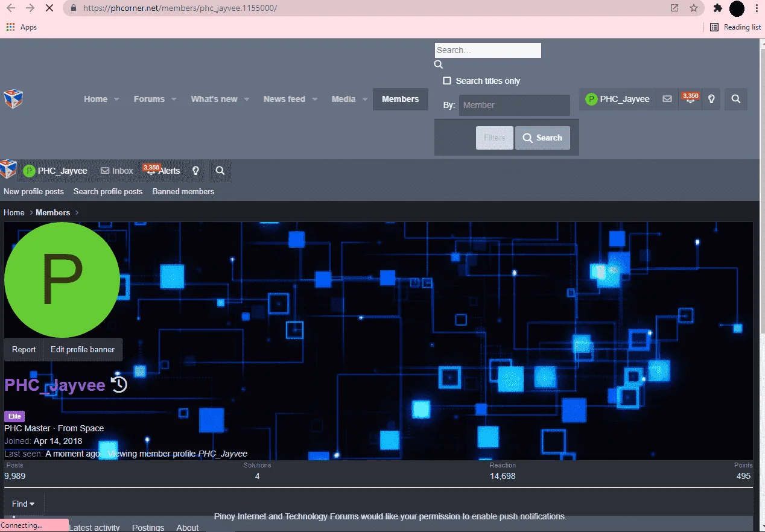Expand the News feed dropdown arrow
Screen dimensions: 765x532
(x=314, y=99)
